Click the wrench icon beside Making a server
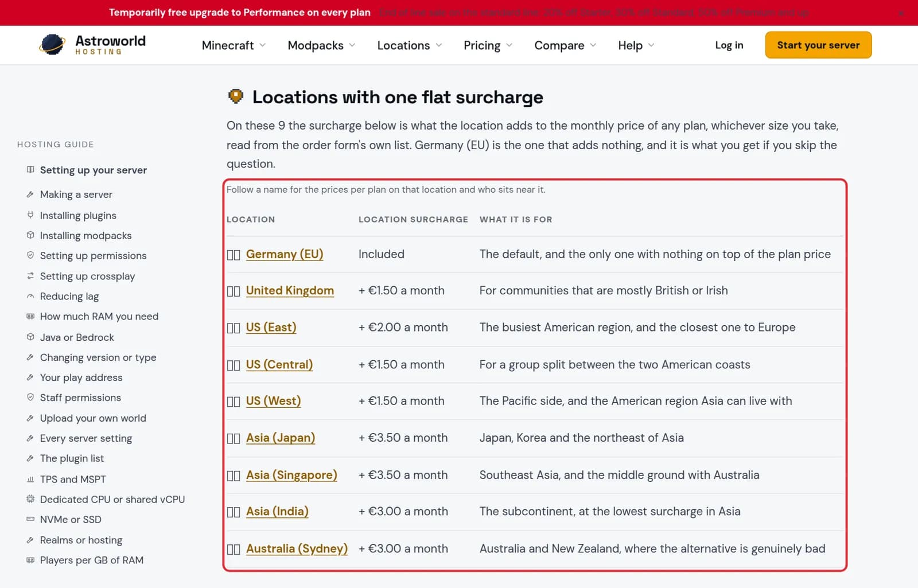 tap(30, 194)
